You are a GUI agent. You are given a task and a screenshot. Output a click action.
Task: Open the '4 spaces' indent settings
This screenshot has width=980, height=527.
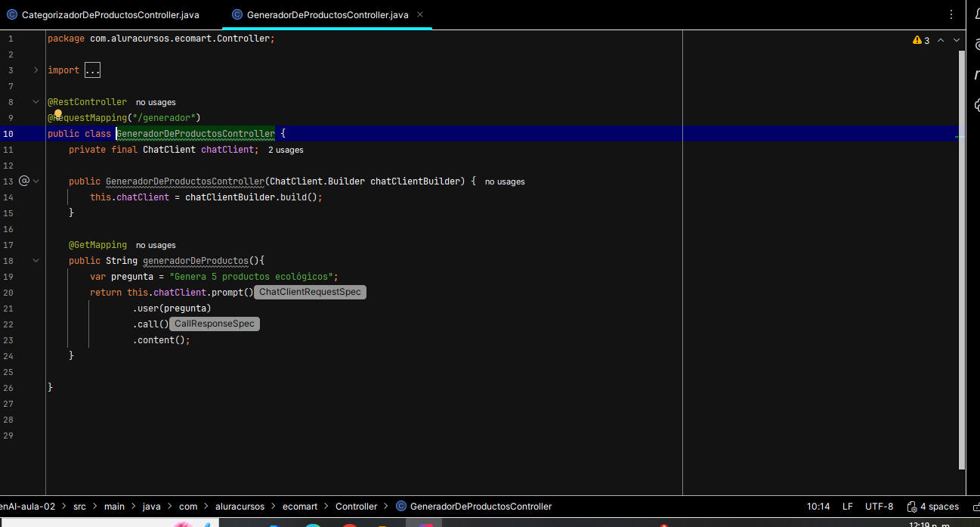pyautogui.click(x=939, y=507)
